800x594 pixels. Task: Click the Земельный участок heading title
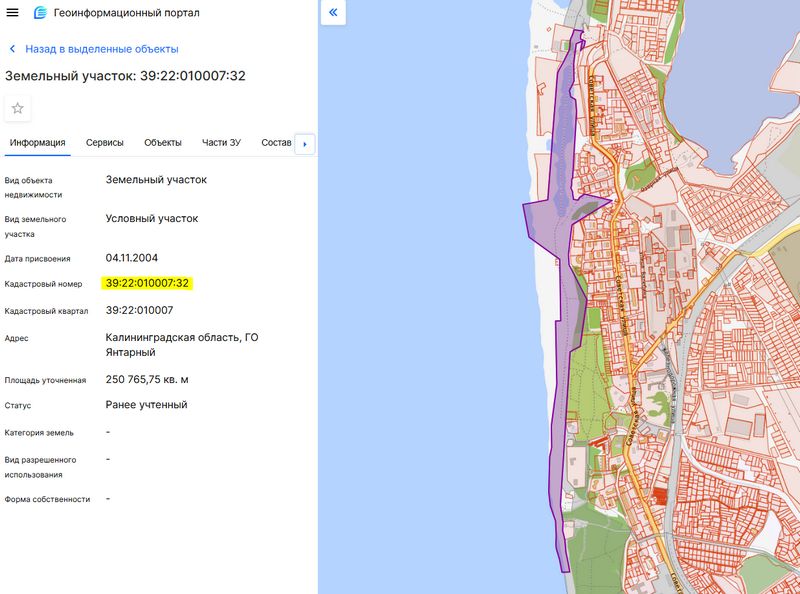click(125, 76)
